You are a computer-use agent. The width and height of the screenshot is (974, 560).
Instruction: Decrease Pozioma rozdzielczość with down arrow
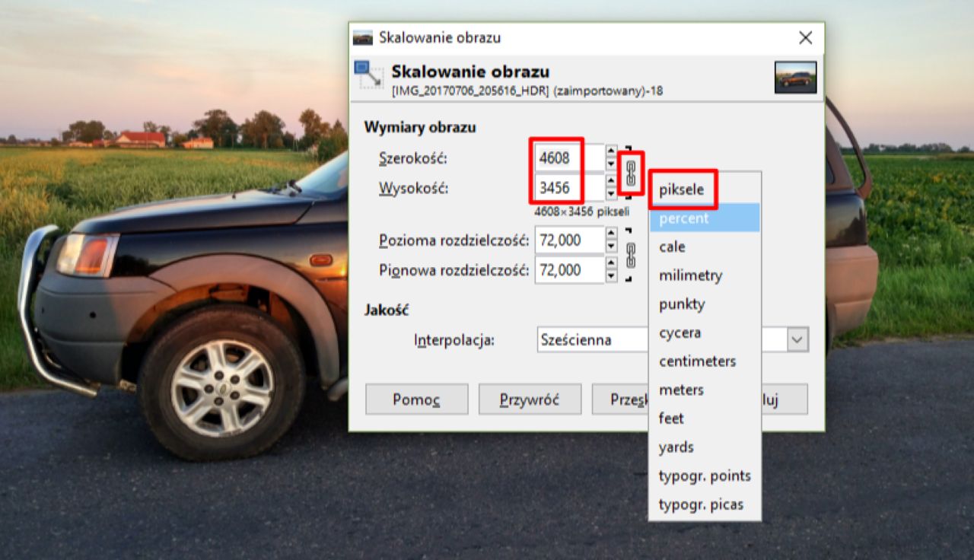pyautogui.click(x=611, y=247)
